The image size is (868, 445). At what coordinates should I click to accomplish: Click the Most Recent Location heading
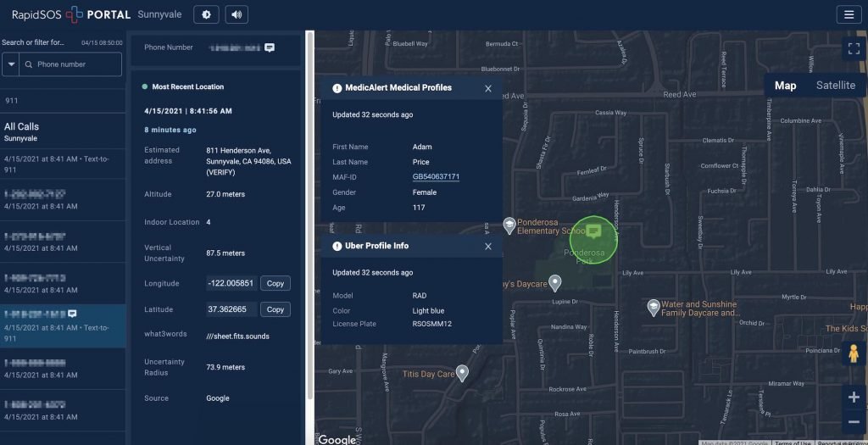pos(187,87)
